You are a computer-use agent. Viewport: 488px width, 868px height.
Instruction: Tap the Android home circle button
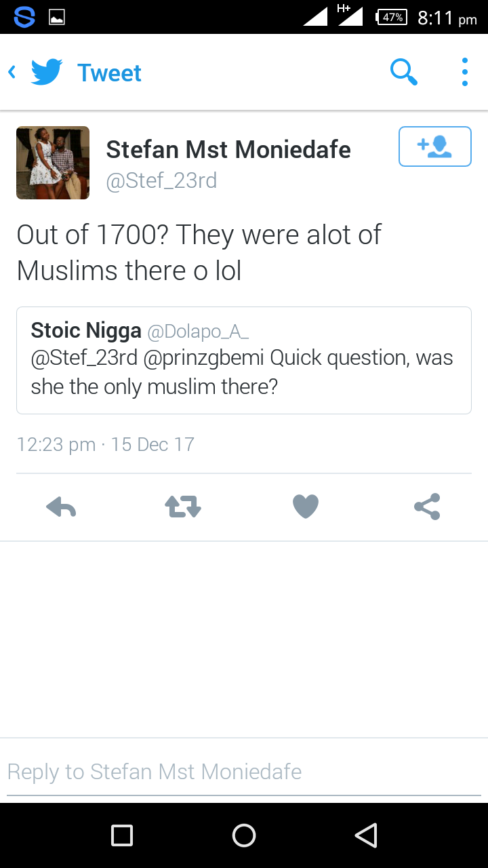[244, 835]
